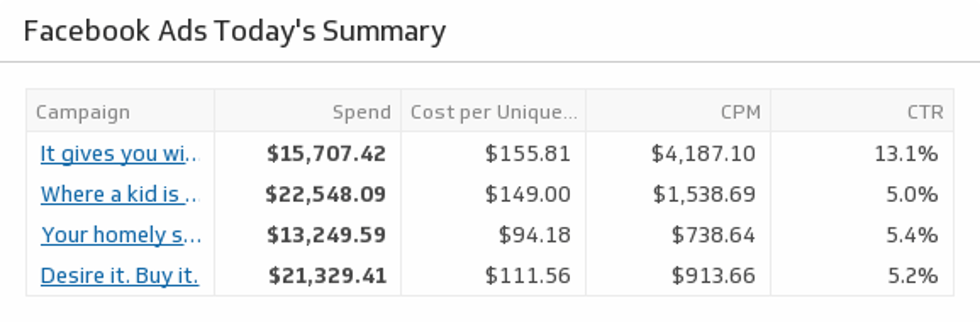The height and width of the screenshot is (322, 980).
Task: Open the "Desire it. Buy it." campaign
Action: 119,276
